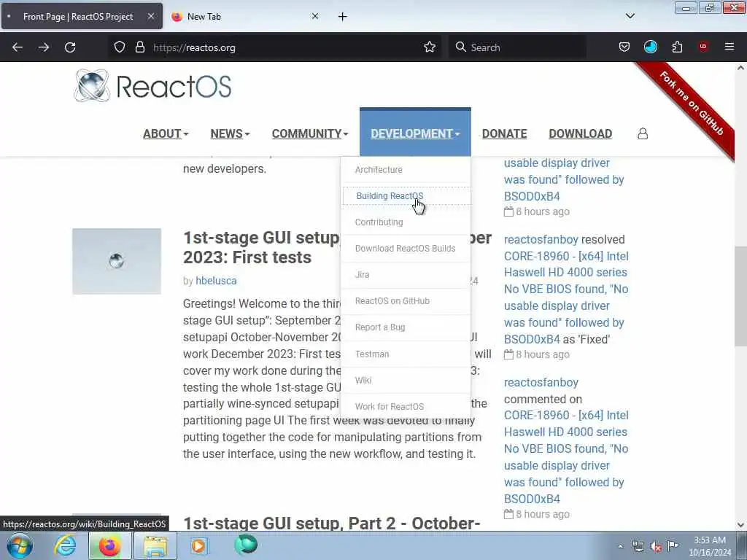Click the green round taskbar icon

[x=246, y=545]
